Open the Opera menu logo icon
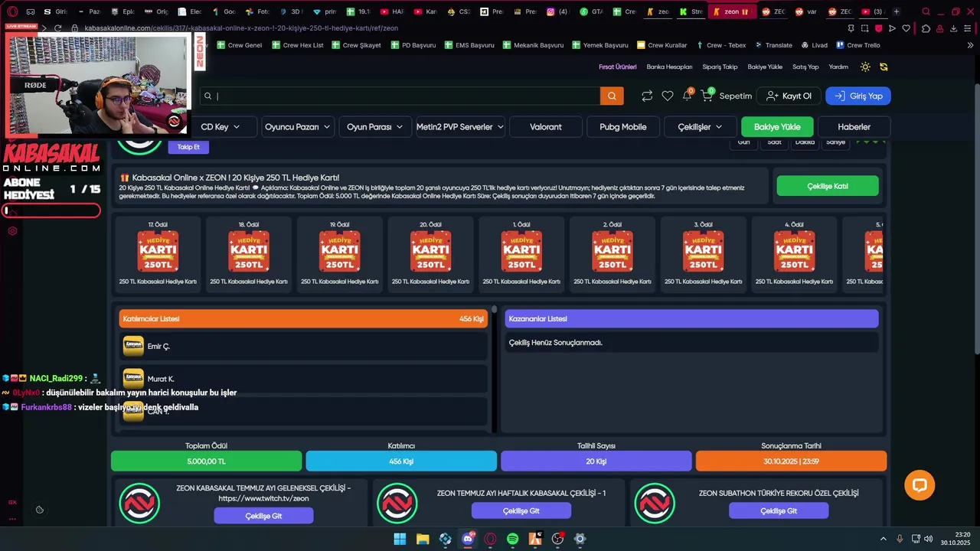 (x=12, y=11)
